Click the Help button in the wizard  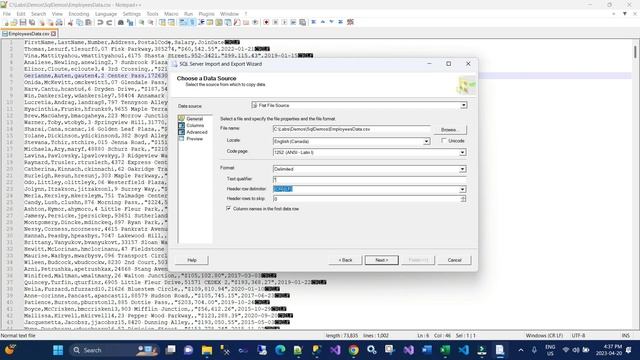click(192, 260)
